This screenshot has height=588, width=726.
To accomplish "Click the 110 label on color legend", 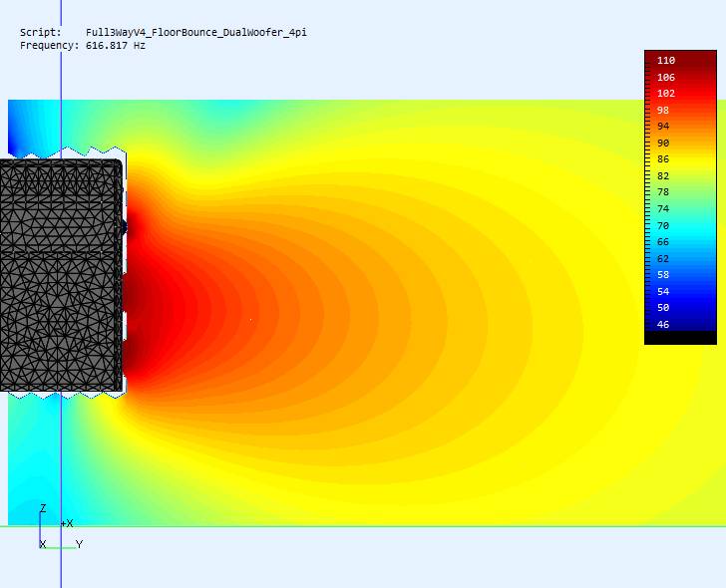I will pos(666,61).
